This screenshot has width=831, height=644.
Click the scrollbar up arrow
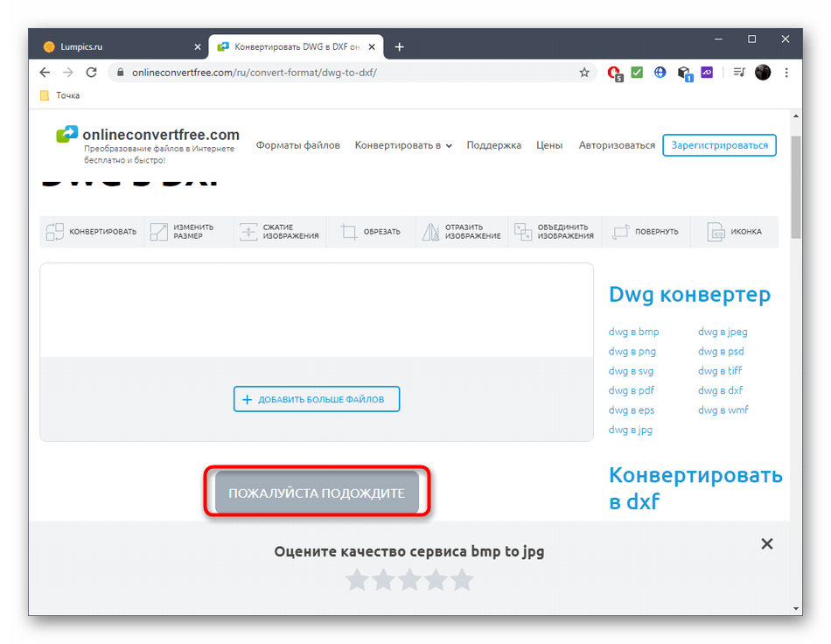795,116
